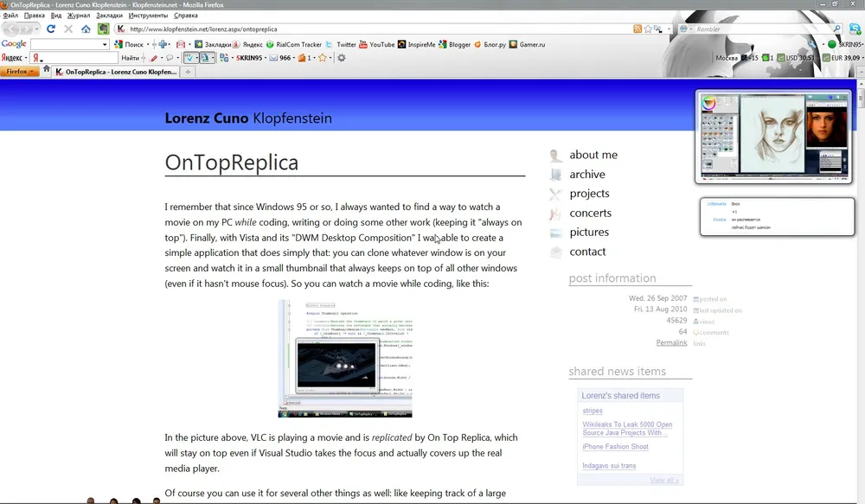Expand the orange Firefox menu button

(x=21, y=72)
